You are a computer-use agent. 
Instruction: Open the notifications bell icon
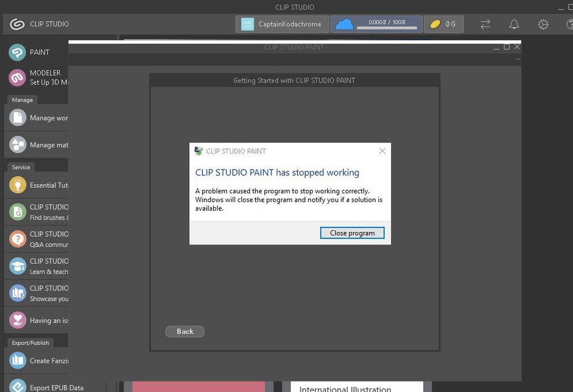514,24
